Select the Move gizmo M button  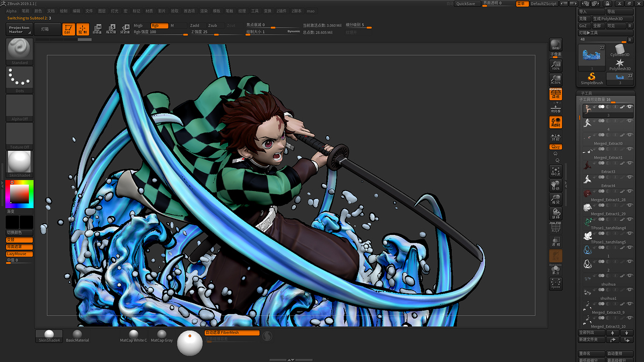(x=97, y=29)
